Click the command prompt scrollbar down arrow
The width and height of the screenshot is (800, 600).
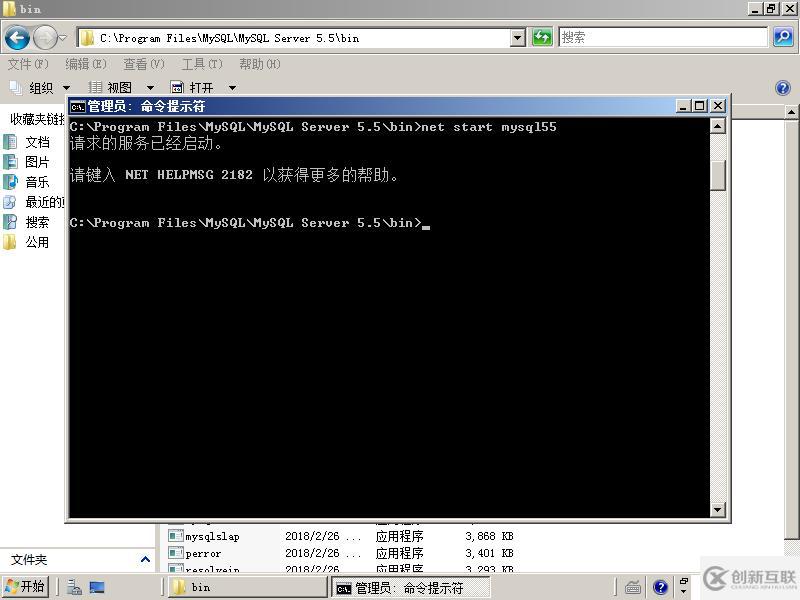click(717, 509)
